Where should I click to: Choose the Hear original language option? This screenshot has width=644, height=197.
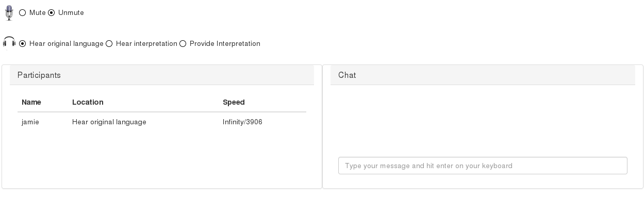22,44
